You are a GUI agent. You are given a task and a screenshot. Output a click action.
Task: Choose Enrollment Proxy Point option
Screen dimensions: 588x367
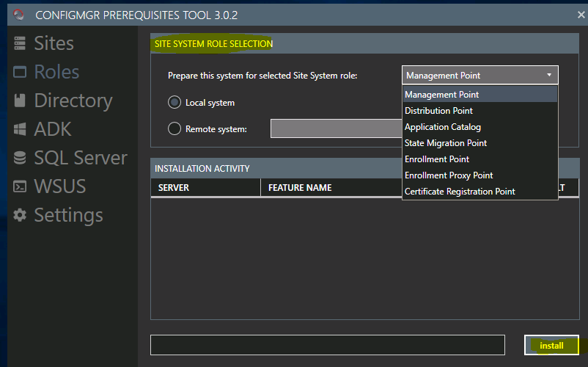coord(480,175)
